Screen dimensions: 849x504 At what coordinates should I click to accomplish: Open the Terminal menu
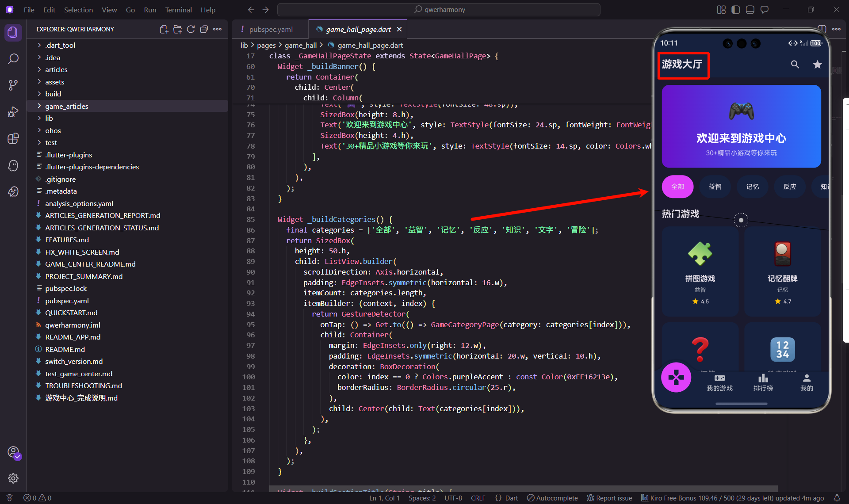178,10
